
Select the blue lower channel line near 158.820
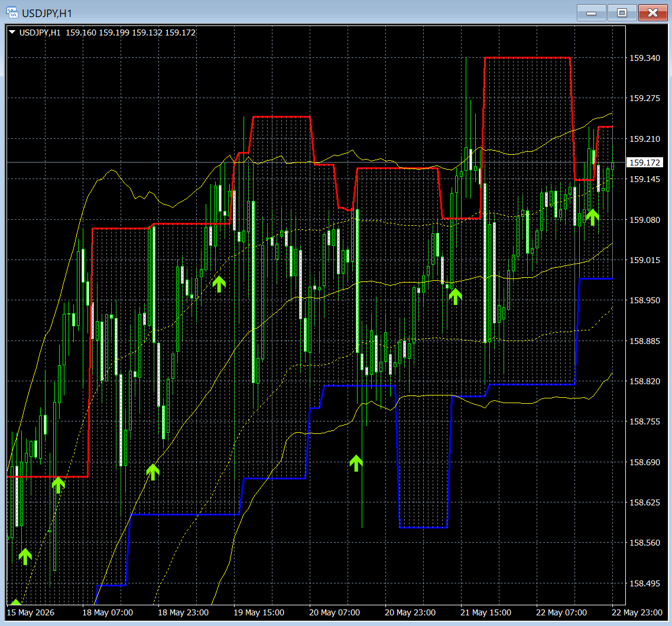point(531,385)
